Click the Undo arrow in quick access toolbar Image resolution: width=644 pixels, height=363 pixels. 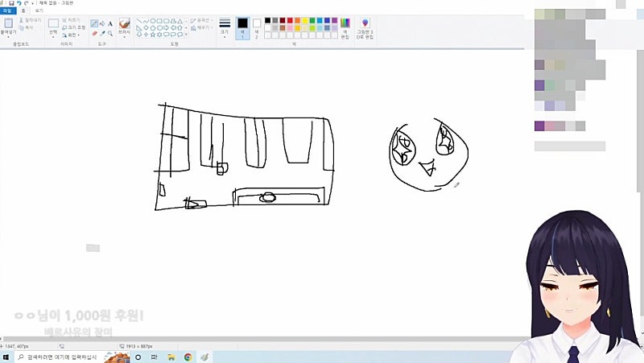click(18, 4)
